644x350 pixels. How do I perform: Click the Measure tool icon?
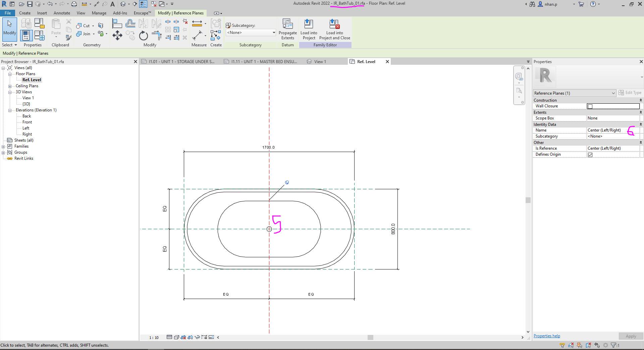[197, 23]
